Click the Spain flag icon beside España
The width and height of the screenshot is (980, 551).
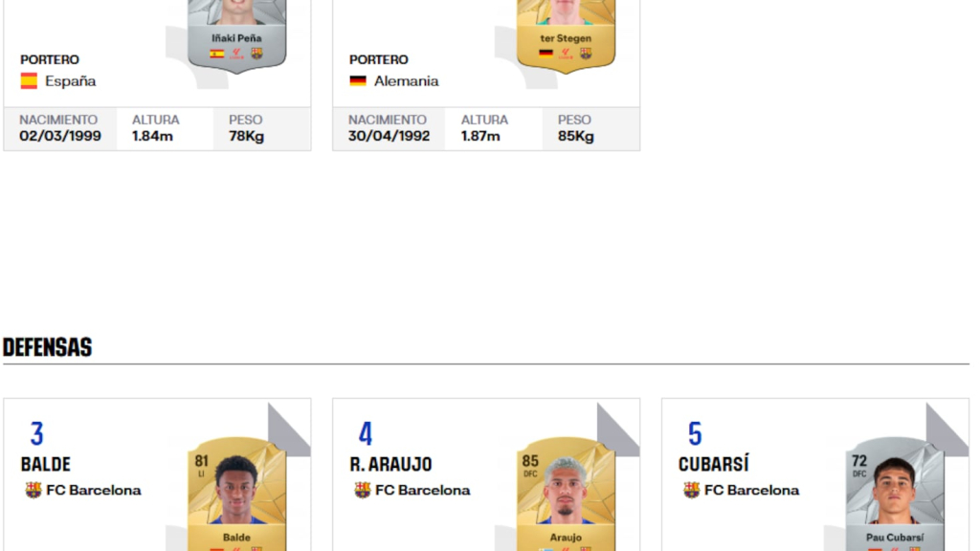(x=29, y=81)
